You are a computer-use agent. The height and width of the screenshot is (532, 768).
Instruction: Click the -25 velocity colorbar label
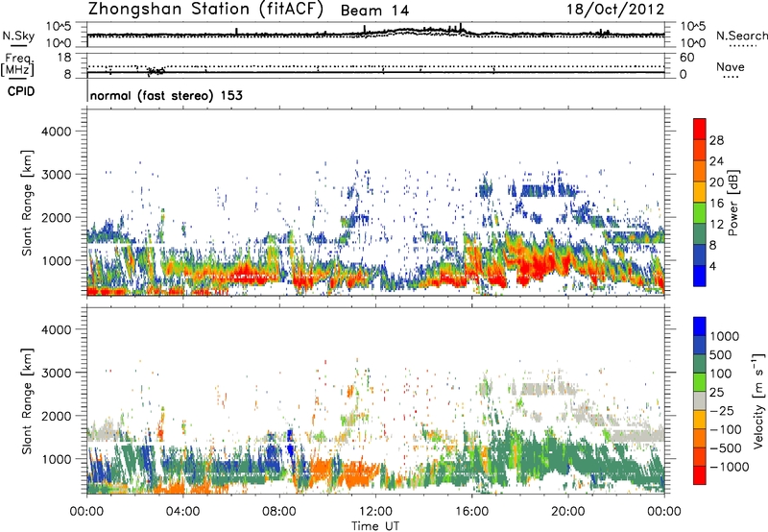[x=721, y=411]
